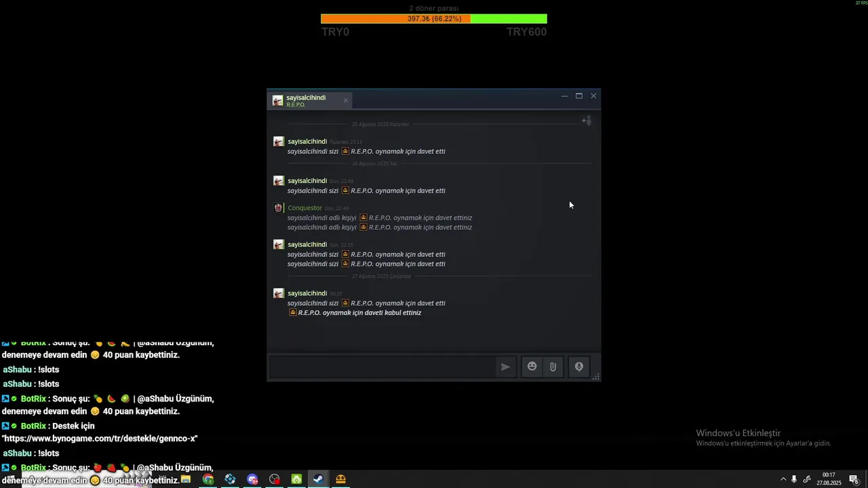Click first 'davet ettiniz' line from Conquestor
The width and height of the screenshot is (868, 488).
coord(380,218)
